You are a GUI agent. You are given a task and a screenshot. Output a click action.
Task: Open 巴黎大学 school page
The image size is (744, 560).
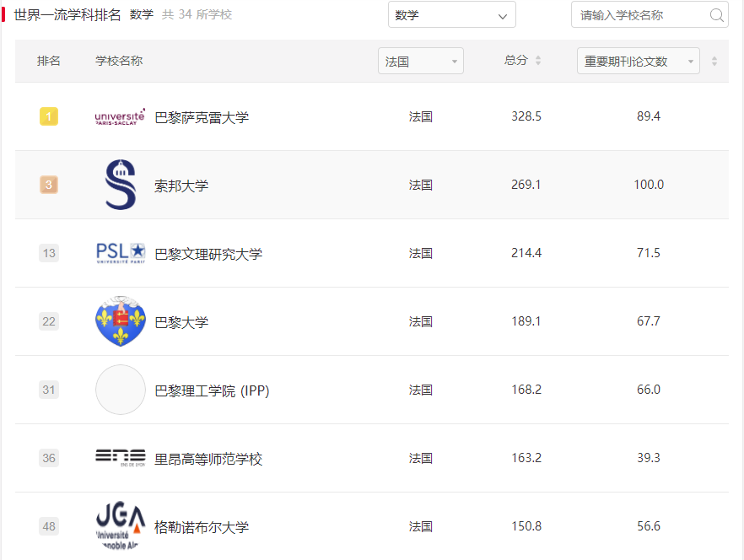(x=181, y=322)
